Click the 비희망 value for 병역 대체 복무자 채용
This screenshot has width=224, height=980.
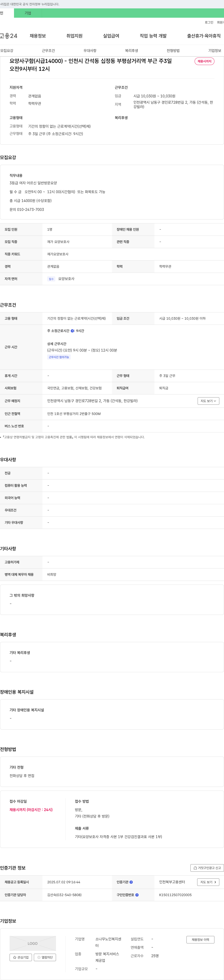point(52,574)
